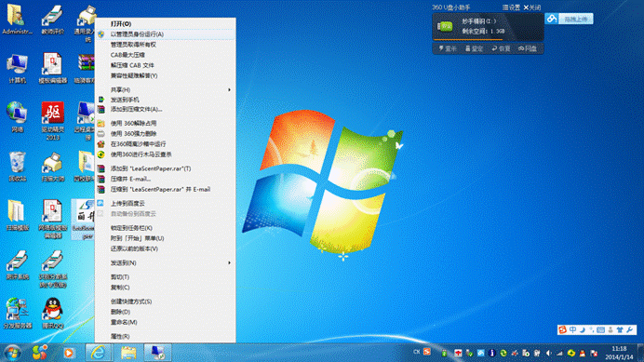The width and height of the screenshot is (644, 362).
Task: Choose 解压缩 CAB 文件 menu entry
Action: [x=166, y=65]
